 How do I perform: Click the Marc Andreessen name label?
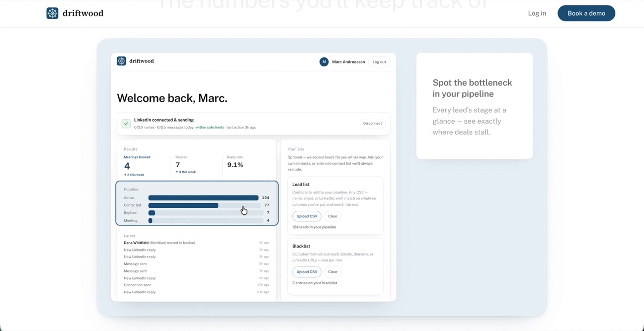(x=349, y=62)
